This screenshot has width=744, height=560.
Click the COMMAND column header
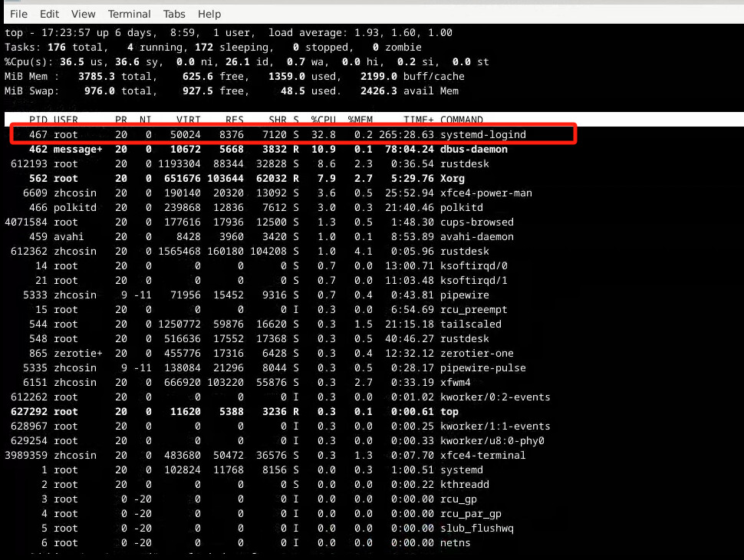point(462,120)
